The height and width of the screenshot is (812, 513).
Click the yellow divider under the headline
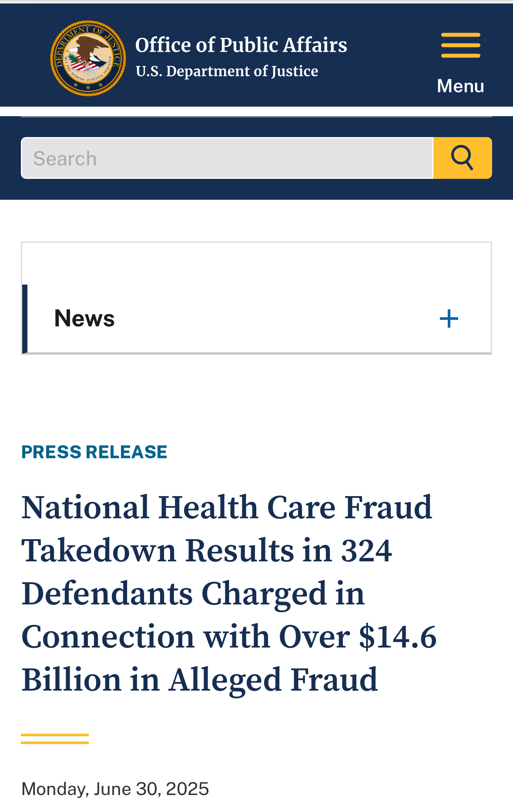(x=55, y=739)
